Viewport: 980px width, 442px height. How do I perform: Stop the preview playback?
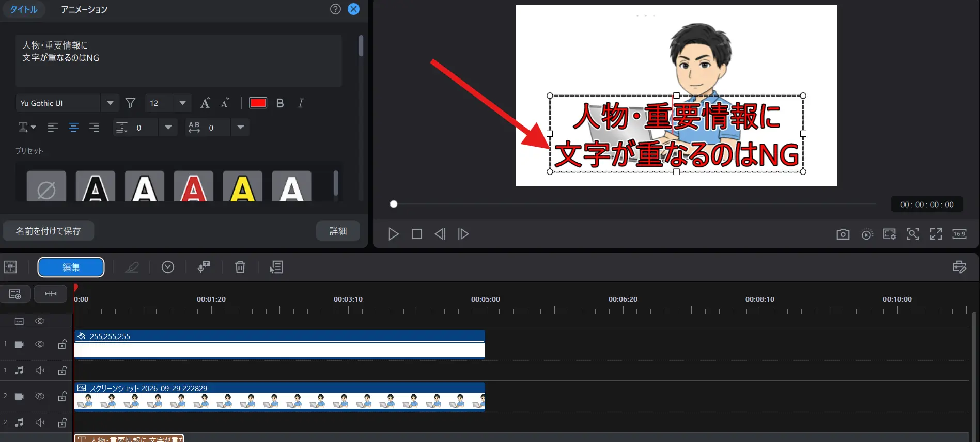tap(416, 234)
